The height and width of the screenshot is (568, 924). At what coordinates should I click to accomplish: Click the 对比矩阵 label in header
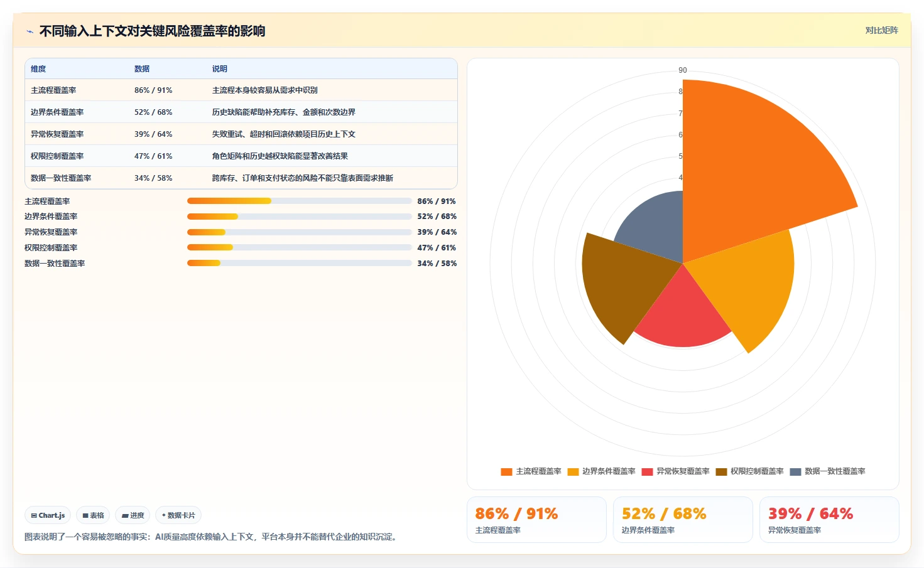pyautogui.click(x=881, y=30)
